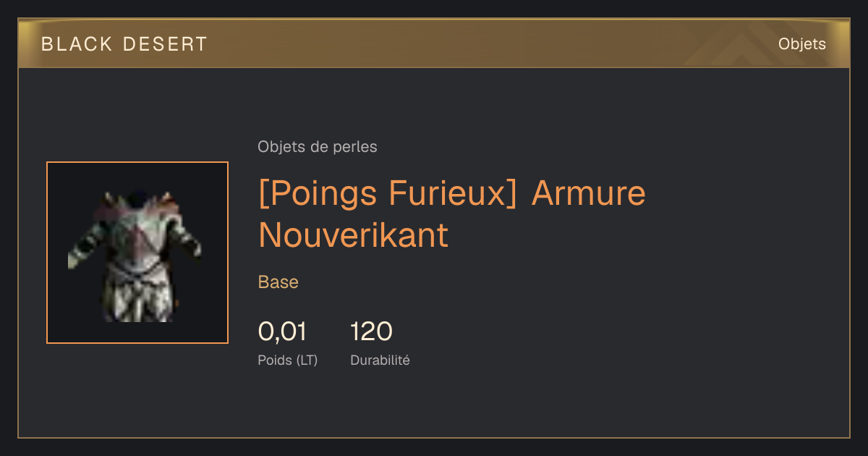Click the BLACK DESERT site title
The height and width of the screenshot is (456, 868).
pos(124,44)
